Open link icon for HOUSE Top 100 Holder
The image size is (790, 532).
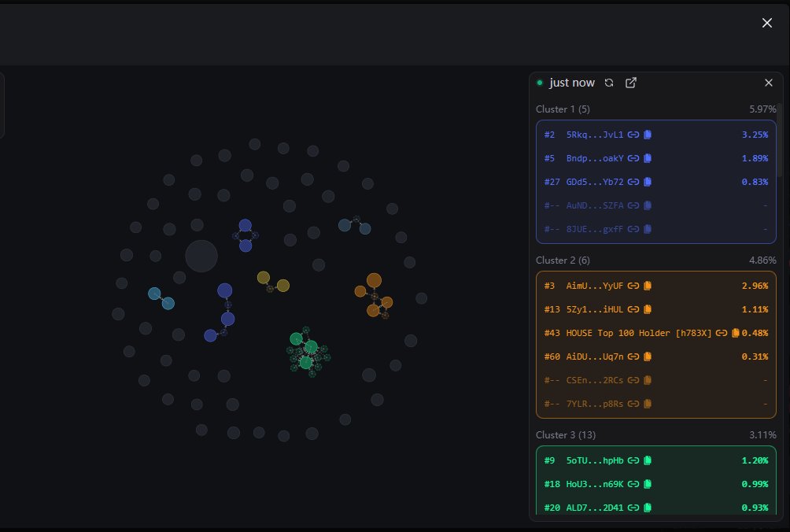pyautogui.click(x=722, y=333)
